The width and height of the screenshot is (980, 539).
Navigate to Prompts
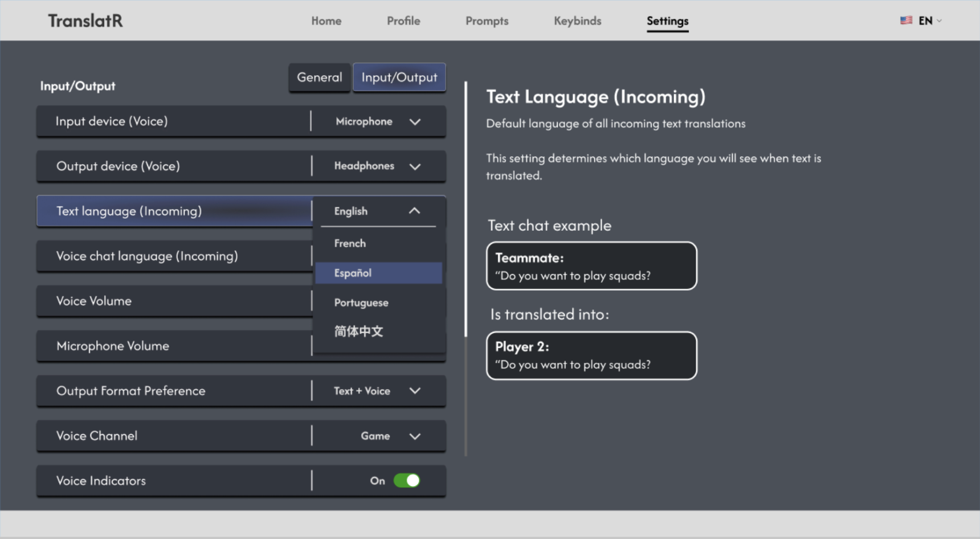click(487, 21)
